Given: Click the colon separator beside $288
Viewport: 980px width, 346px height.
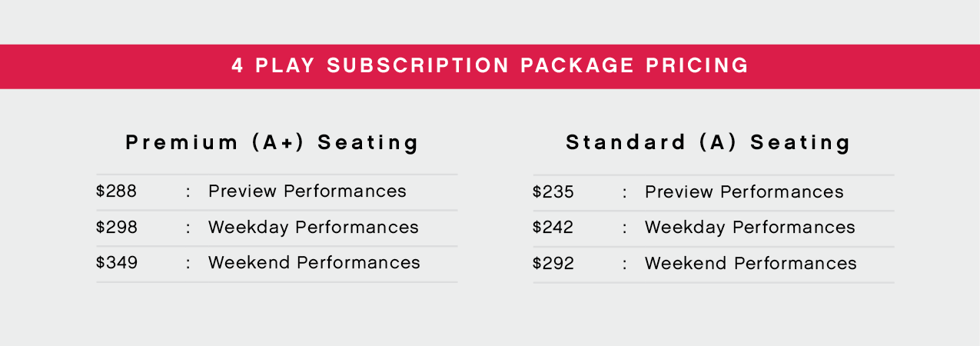Looking at the screenshot, I should click(x=188, y=192).
